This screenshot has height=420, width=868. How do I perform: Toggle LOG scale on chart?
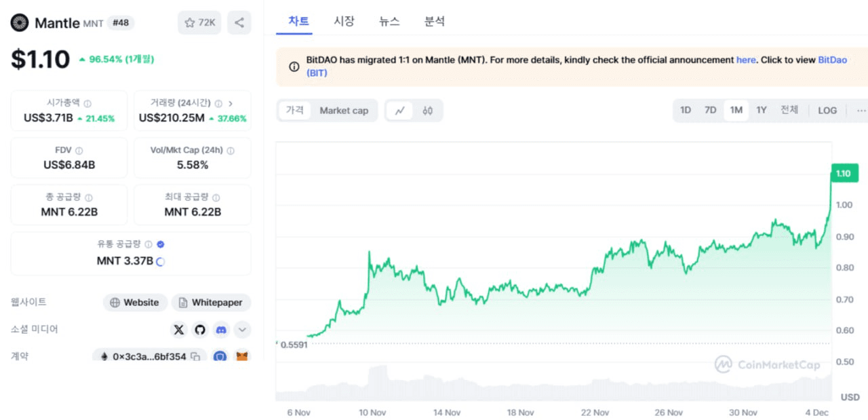pyautogui.click(x=827, y=110)
